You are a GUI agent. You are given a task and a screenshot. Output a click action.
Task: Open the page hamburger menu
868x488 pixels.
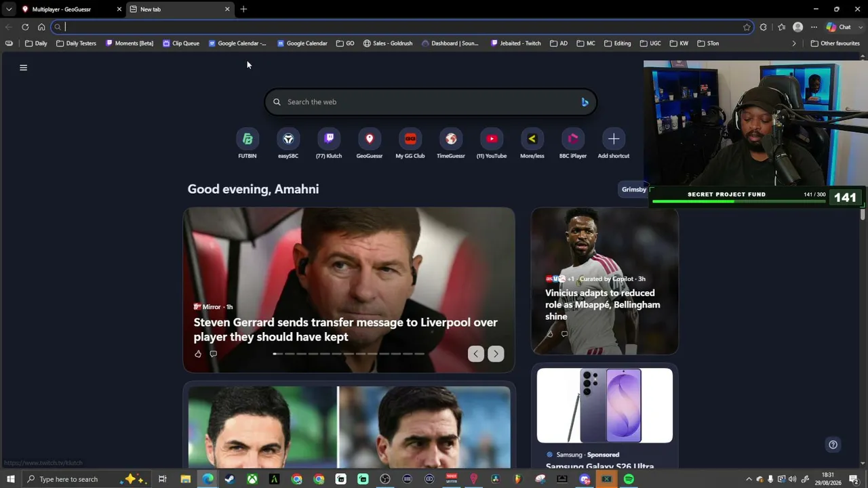(23, 68)
